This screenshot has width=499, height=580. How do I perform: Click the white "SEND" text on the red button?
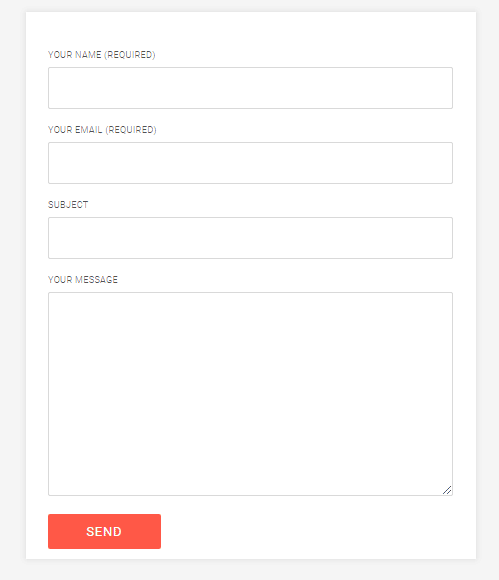(x=104, y=532)
